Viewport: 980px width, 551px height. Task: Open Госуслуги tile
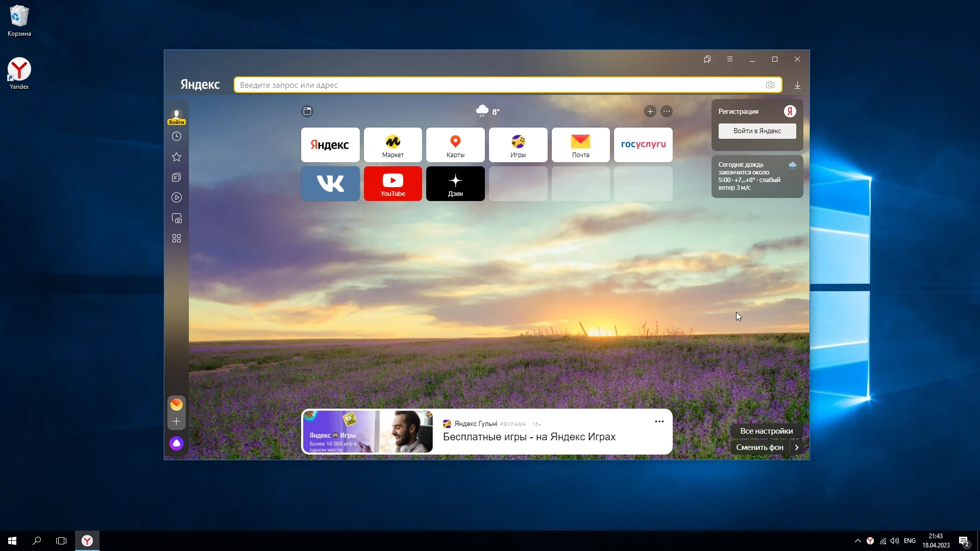pyautogui.click(x=643, y=145)
